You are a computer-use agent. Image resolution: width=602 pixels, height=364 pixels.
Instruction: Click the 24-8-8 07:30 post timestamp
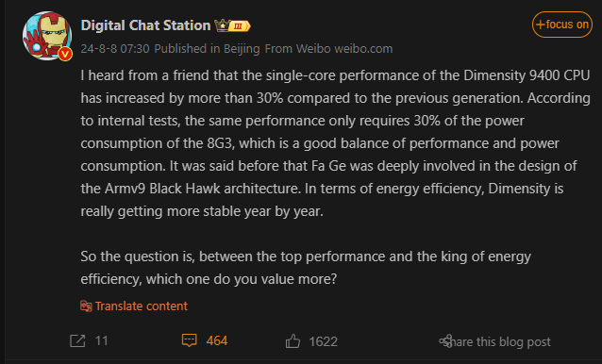[115, 49]
